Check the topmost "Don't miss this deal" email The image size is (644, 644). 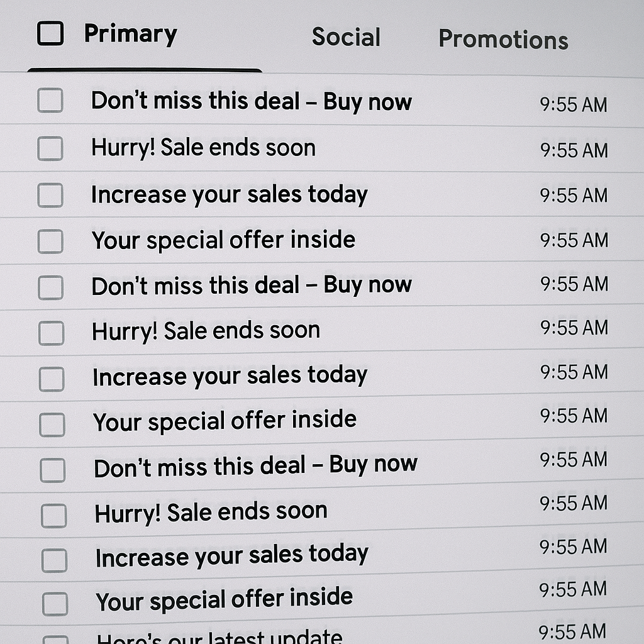point(50,101)
